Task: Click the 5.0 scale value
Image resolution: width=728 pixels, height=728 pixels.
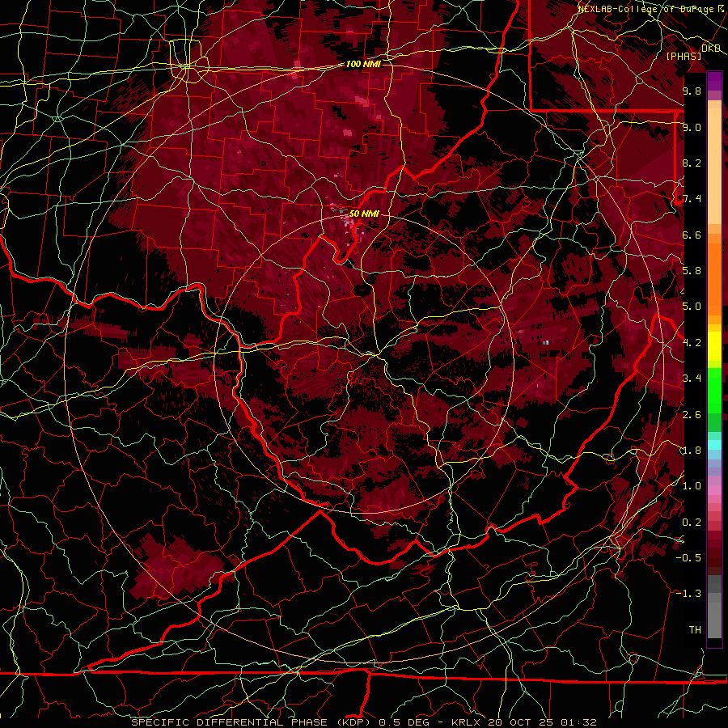Action: pyautogui.click(x=692, y=307)
